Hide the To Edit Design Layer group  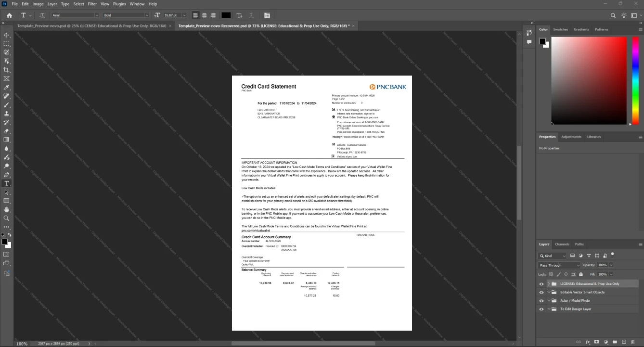click(541, 309)
